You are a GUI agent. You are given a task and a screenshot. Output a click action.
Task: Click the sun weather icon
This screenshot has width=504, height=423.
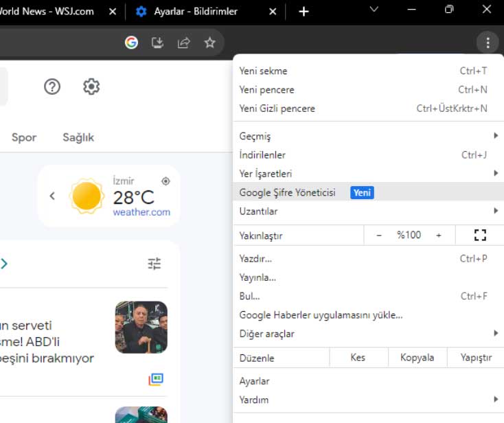[x=87, y=196]
